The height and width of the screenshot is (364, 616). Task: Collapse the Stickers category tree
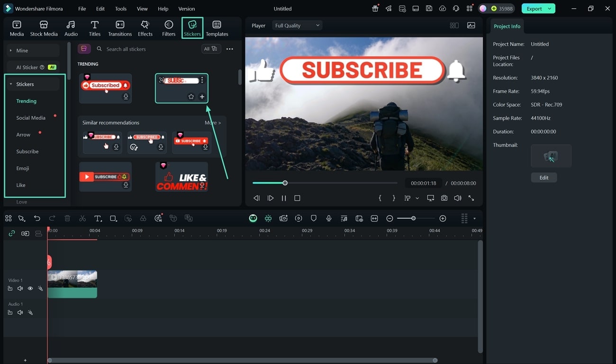(11, 84)
